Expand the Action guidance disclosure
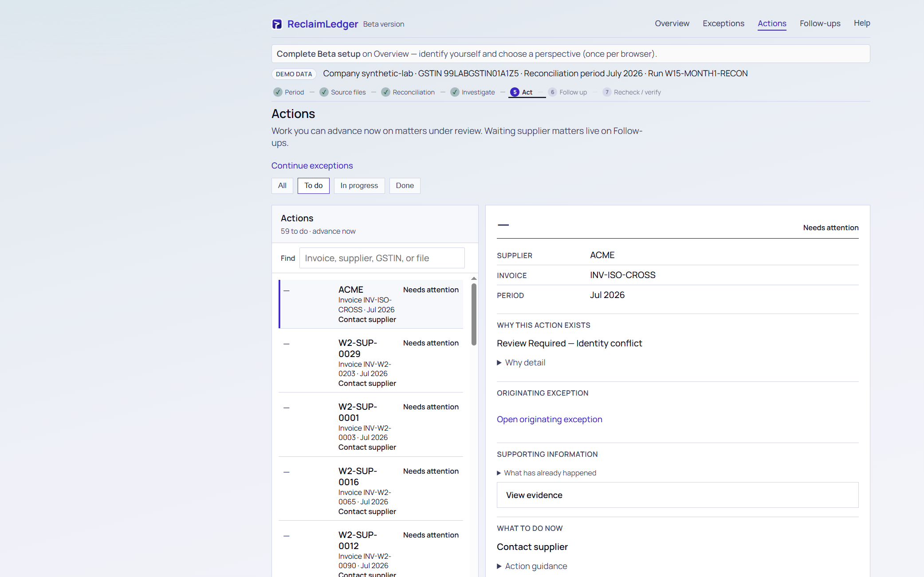 click(532, 566)
